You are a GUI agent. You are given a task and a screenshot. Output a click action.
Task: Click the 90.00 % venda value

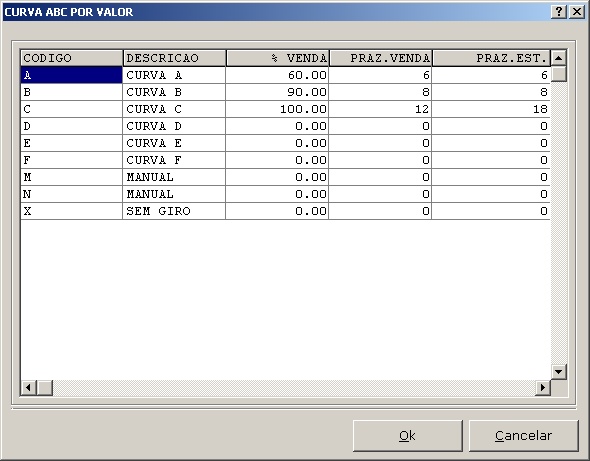(x=277, y=92)
